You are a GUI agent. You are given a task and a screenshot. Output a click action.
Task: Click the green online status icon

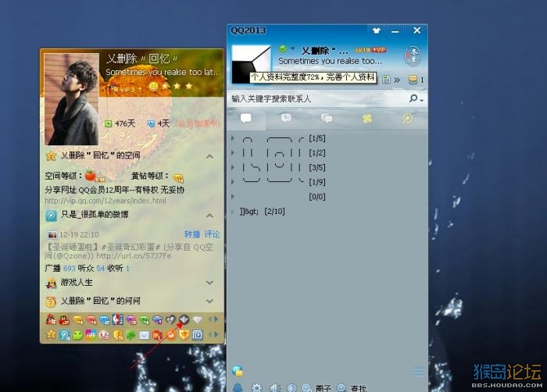[283, 48]
